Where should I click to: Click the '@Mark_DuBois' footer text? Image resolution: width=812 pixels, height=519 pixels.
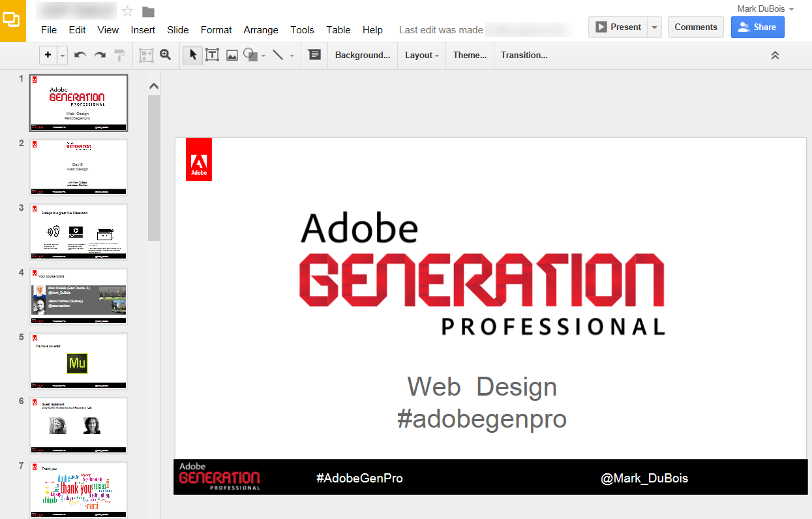coord(644,479)
